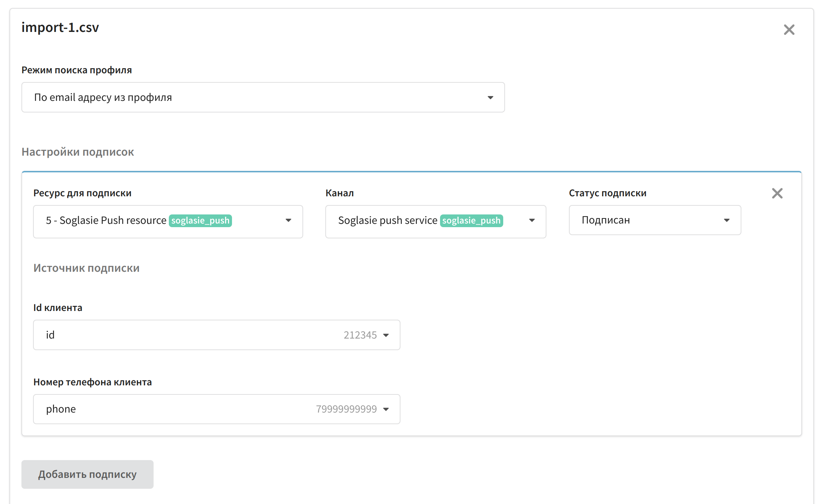Click the Добавить подписку button
The height and width of the screenshot is (504, 822).
87,474
